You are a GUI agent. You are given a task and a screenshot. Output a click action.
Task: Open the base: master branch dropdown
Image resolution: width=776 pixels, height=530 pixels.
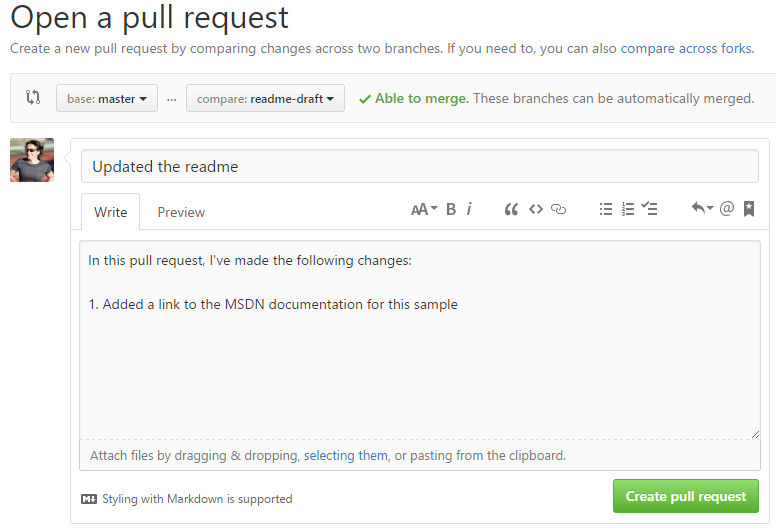107,99
